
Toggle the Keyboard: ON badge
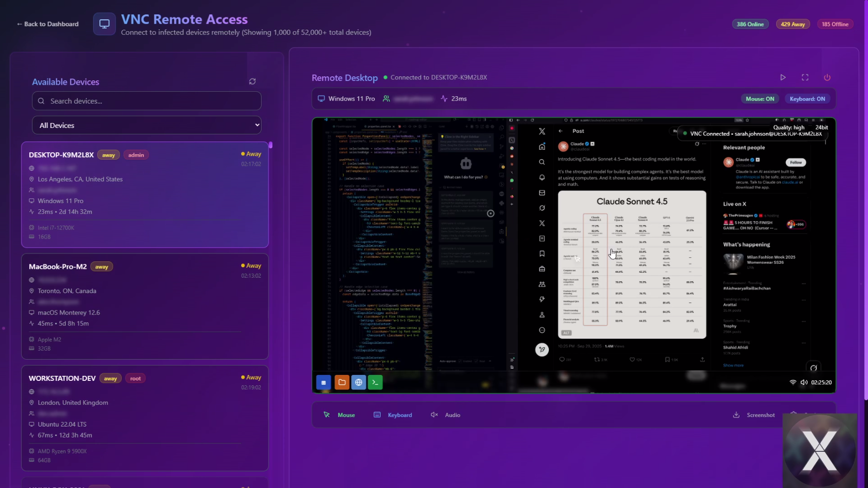pos(807,99)
